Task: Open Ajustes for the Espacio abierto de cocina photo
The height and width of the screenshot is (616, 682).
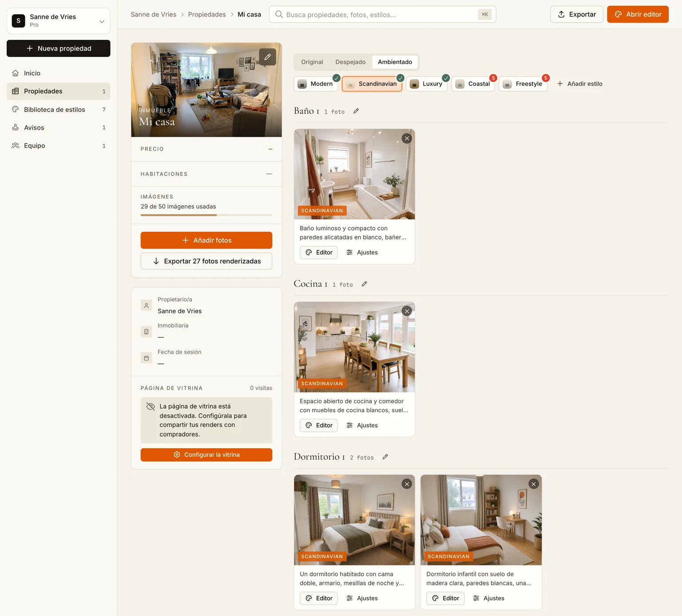Action: (362, 425)
